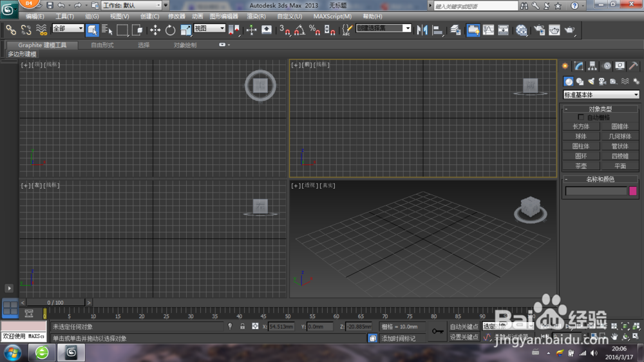The height and width of the screenshot is (362, 644).
Task: Toggle Percent Snap icon
Action: (315, 30)
